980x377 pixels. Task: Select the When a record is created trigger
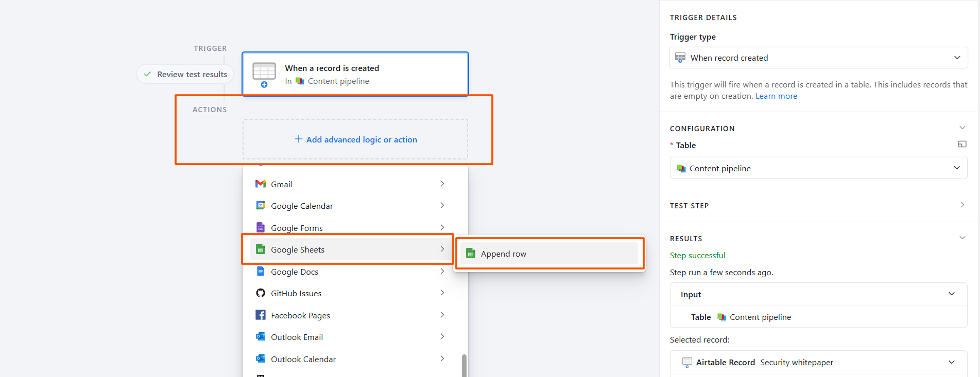pyautogui.click(x=355, y=74)
